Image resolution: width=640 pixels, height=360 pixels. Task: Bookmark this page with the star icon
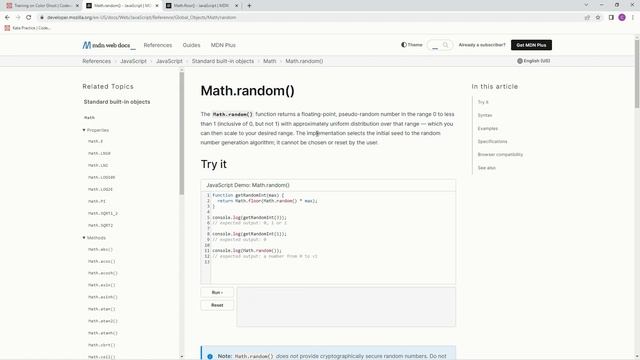point(598,18)
